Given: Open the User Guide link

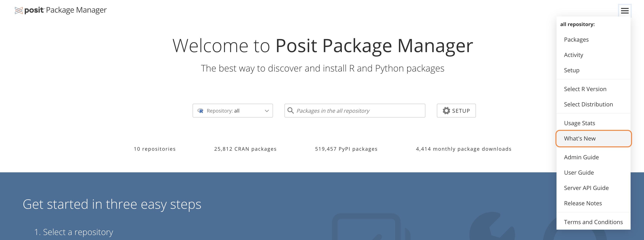Looking at the screenshot, I should point(579,173).
